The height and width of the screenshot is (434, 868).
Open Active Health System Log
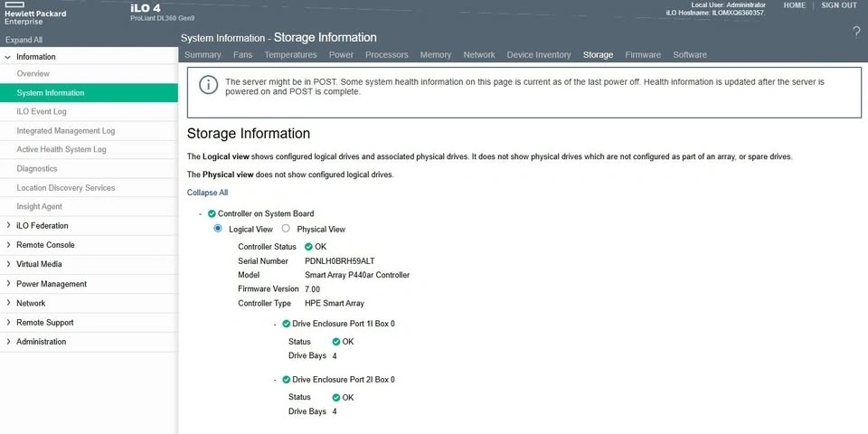pos(89,149)
